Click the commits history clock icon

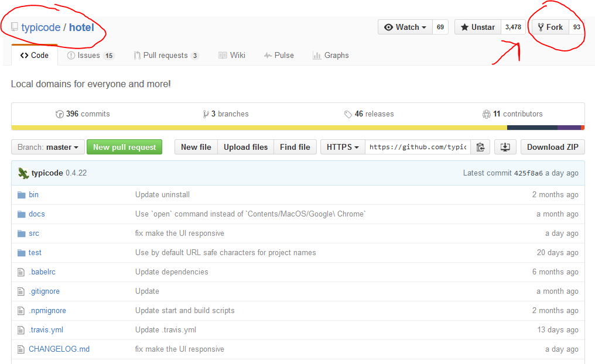click(60, 114)
